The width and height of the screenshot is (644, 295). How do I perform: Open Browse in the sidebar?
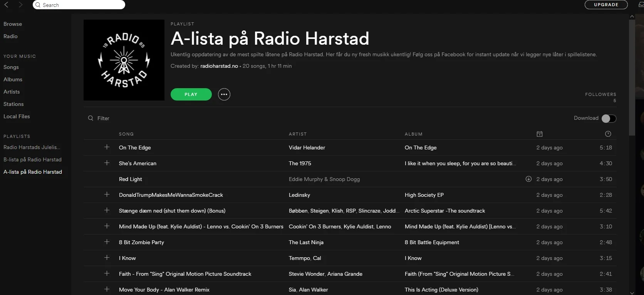point(13,24)
